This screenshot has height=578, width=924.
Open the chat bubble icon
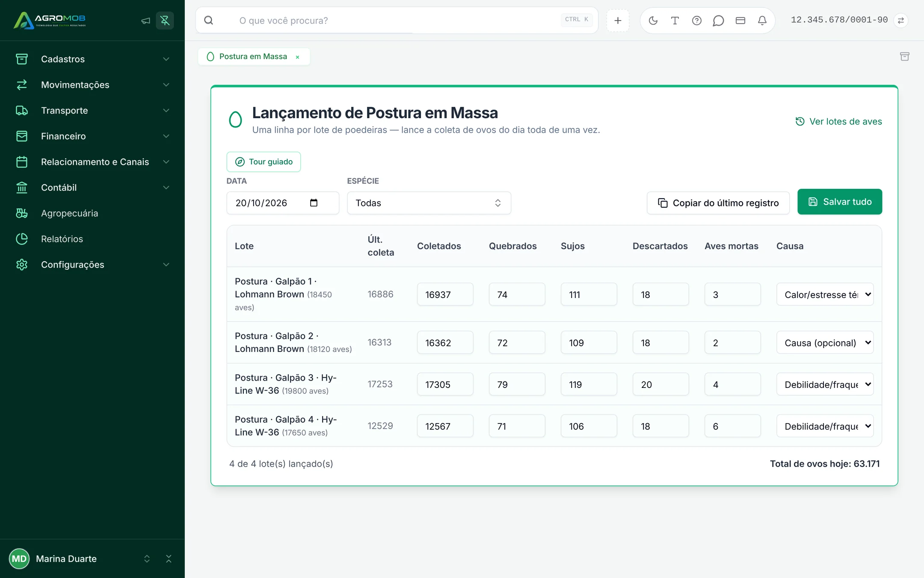719,21
